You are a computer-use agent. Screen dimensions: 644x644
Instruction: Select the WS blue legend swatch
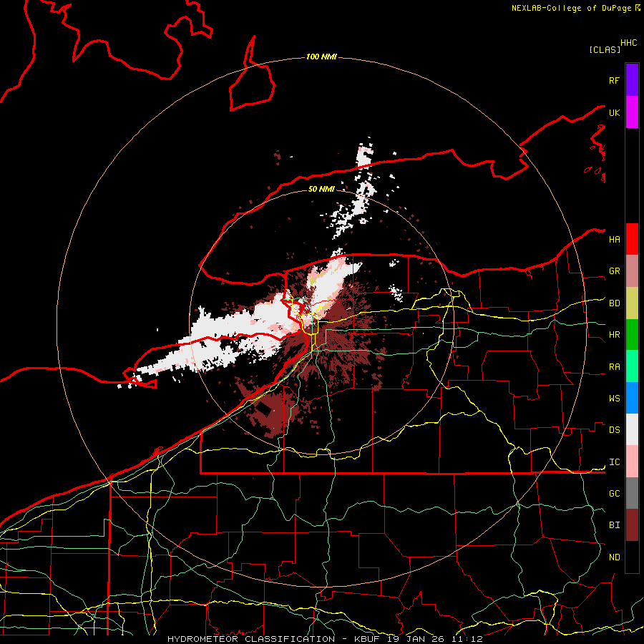(x=632, y=398)
